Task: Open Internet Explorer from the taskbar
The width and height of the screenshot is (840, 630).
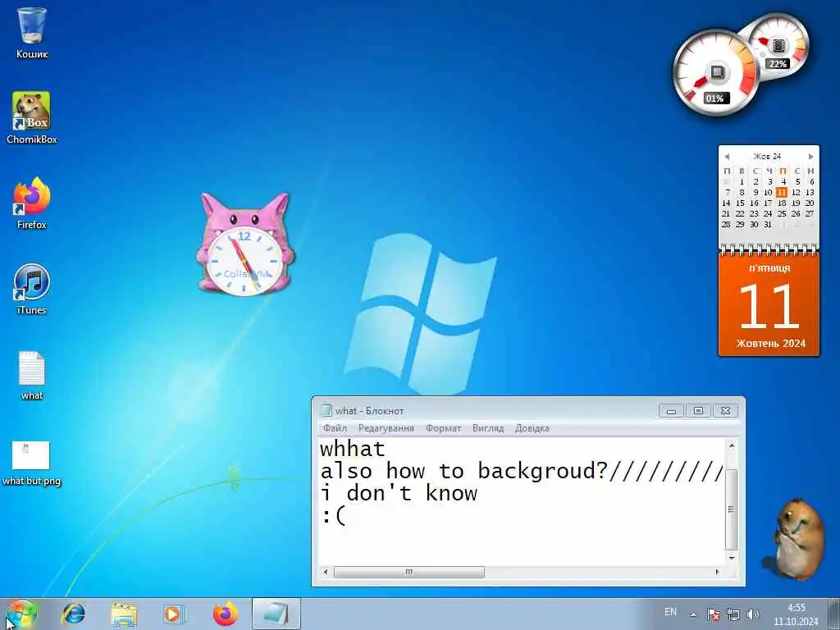Action: (x=73, y=614)
